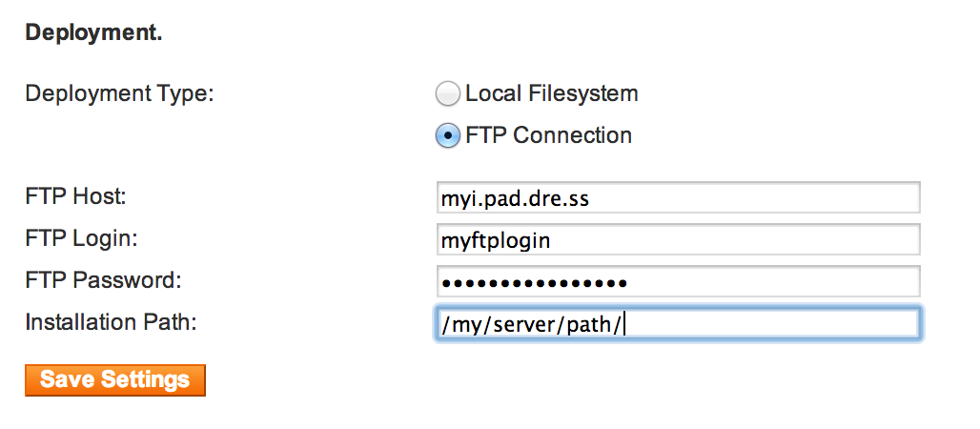This screenshot has height=429, width=980.
Task: Click the "FTP Connection" option label
Action: pyautogui.click(x=549, y=136)
